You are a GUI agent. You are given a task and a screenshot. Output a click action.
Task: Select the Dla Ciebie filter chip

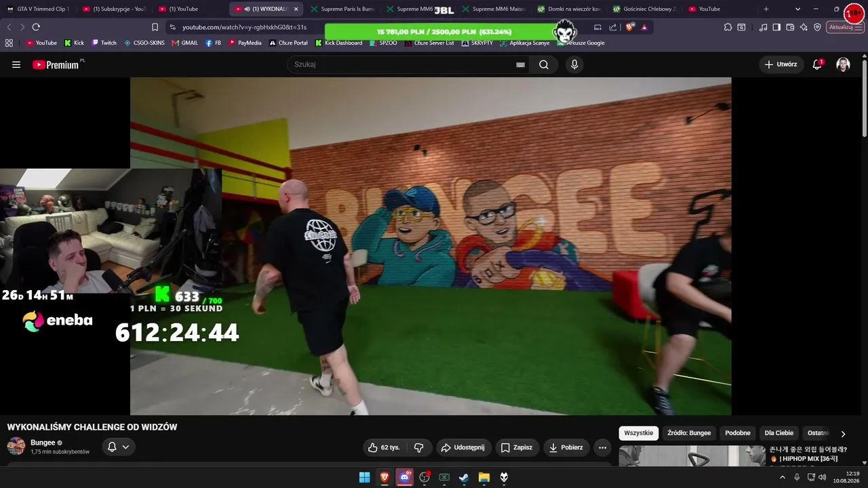click(779, 433)
